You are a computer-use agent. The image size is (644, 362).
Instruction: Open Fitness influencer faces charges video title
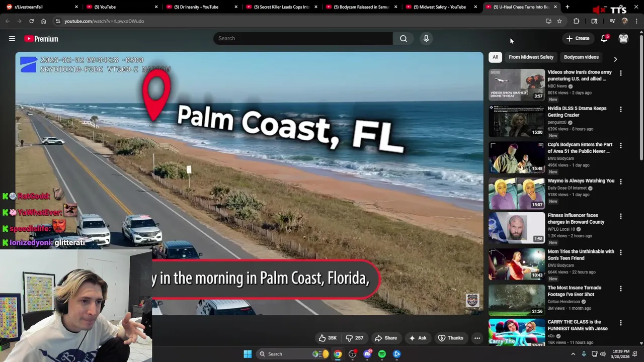pyautogui.click(x=576, y=219)
